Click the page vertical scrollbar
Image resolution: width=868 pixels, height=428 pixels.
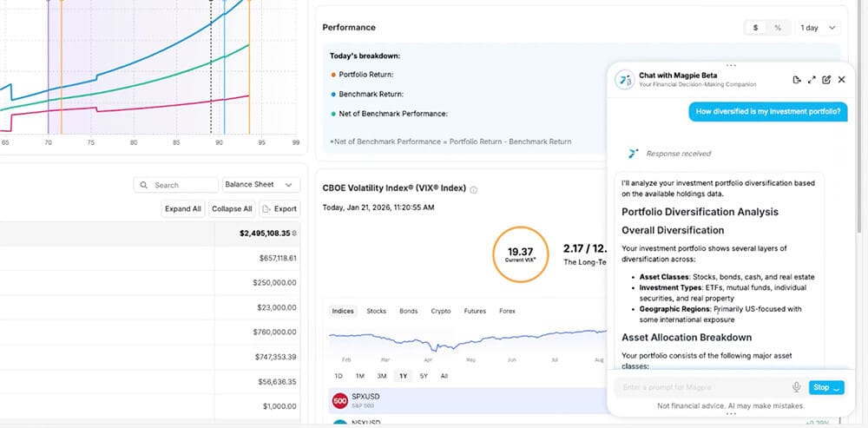859,116
